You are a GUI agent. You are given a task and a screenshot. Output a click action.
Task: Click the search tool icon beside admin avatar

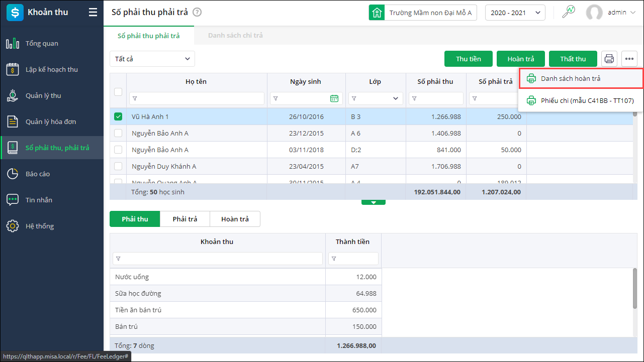(569, 13)
